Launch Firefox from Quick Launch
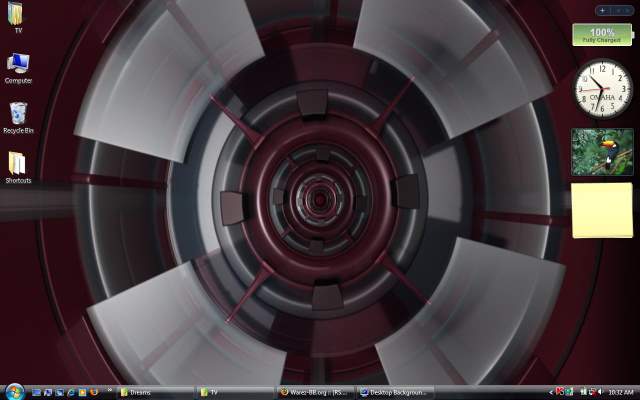 coord(94,392)
